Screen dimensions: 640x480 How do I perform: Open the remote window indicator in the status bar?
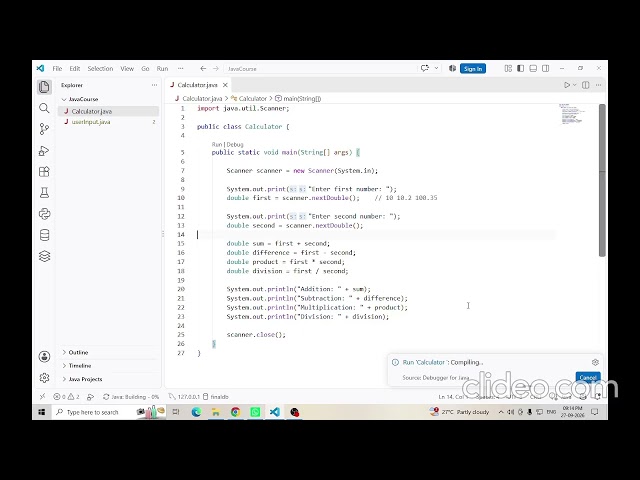click(x=42, y=396)
